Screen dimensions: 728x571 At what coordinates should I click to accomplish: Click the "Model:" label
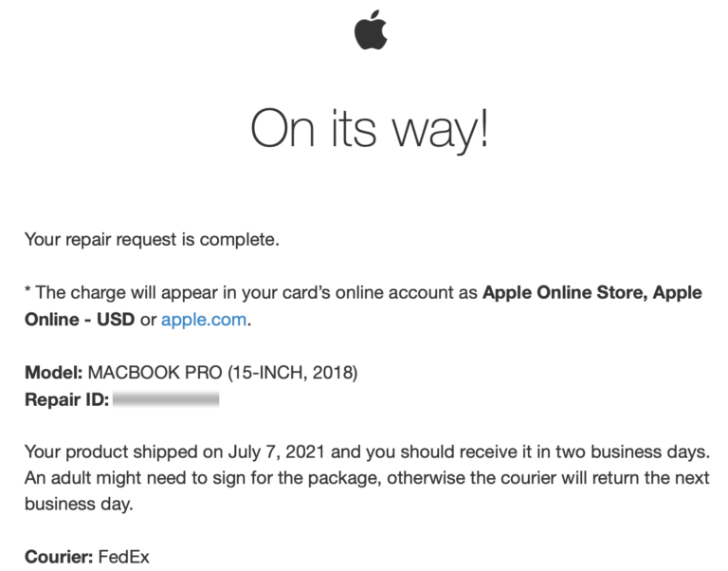tap(55, 373)
